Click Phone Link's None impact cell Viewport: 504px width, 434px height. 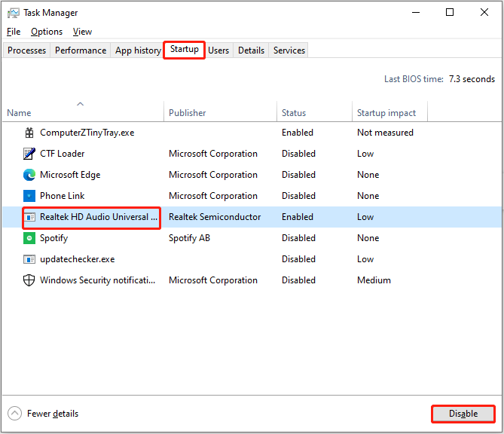coord(368,196)
